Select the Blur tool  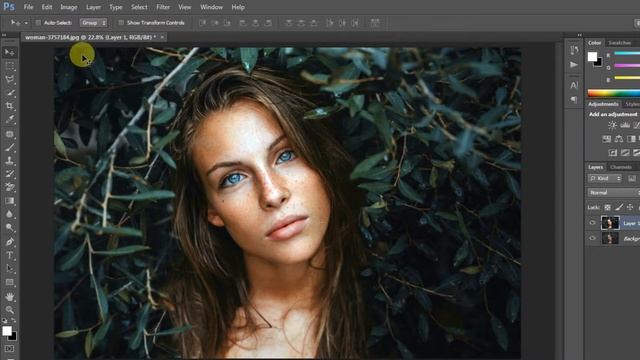[x=10, y=214]
